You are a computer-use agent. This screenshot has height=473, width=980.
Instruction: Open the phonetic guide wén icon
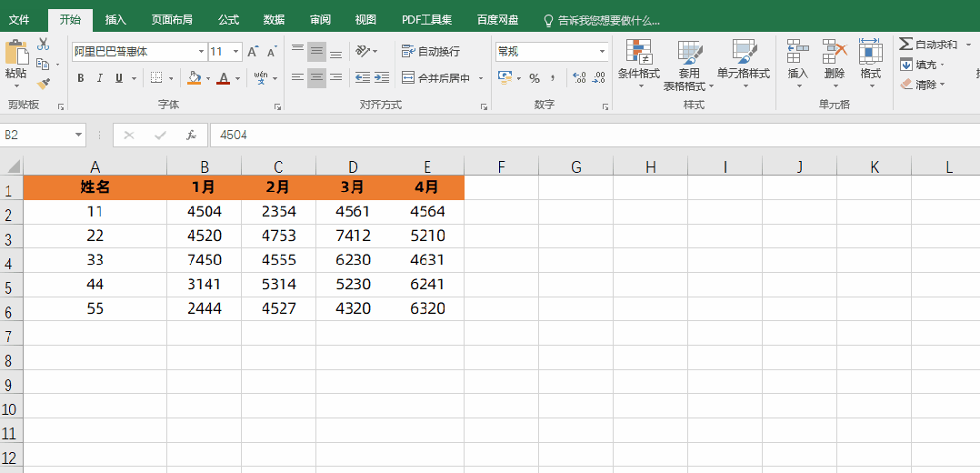261,78
